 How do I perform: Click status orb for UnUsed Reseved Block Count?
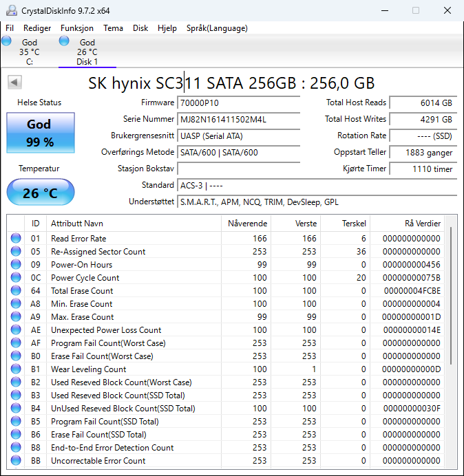point(16,408)
